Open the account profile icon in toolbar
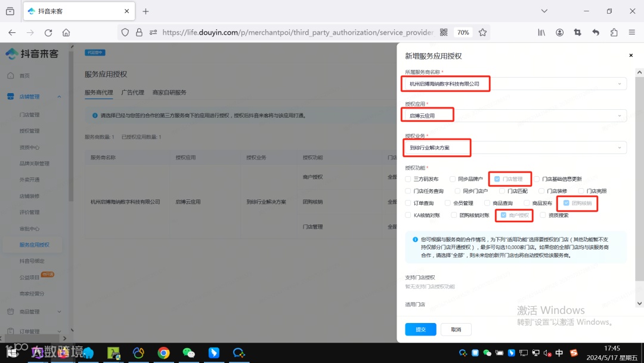 click(x=559, y=32)
